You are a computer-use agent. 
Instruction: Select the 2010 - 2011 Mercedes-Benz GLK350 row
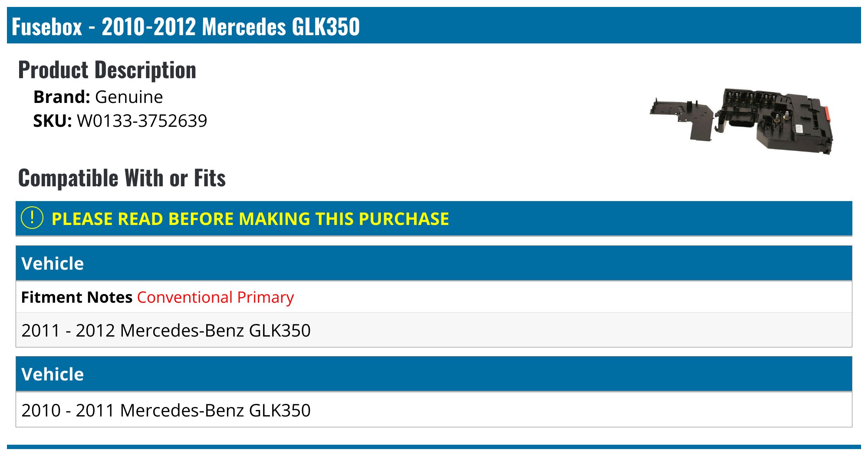[434, 410]
